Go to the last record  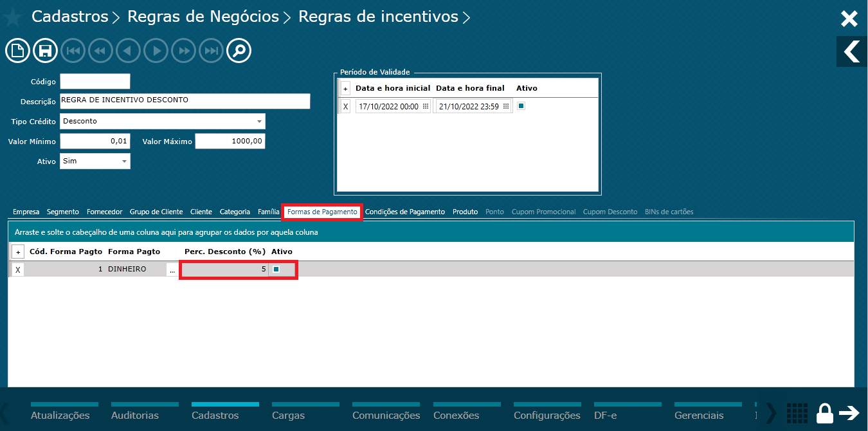(211, 50)
